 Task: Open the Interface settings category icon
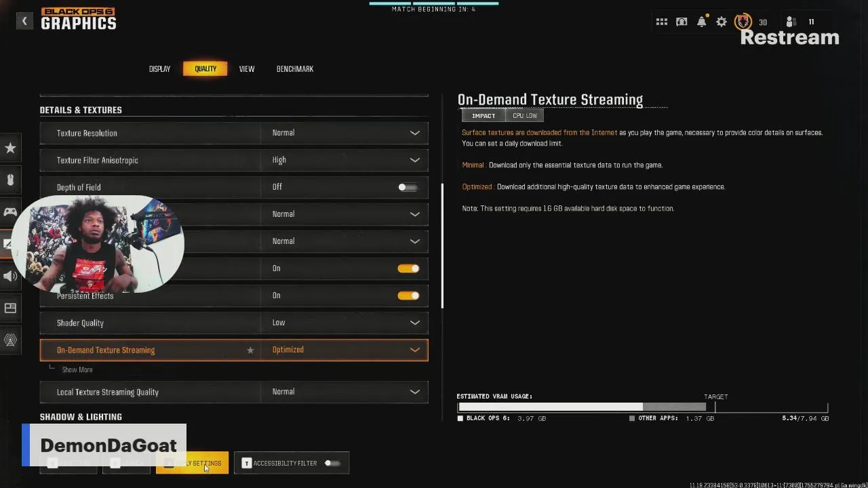(10, 308)
